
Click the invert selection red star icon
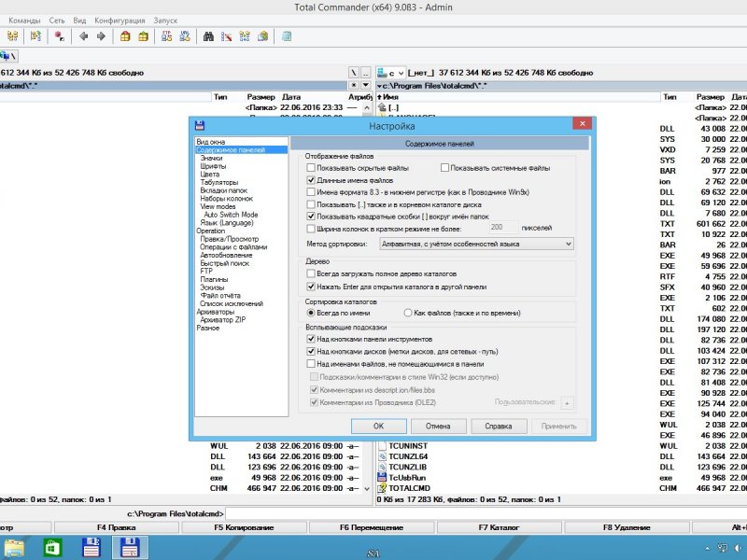pyautogui.click(x=59, y=36)
